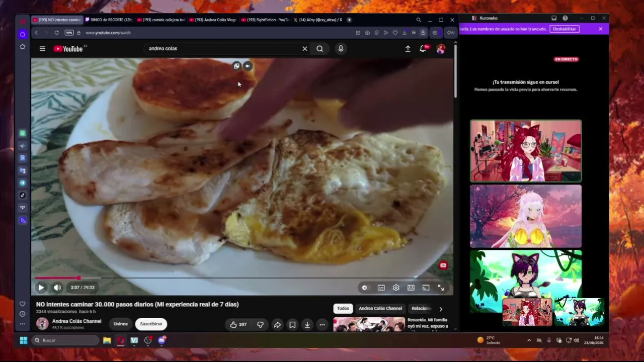Open File Explorer from the taskbar
Image resolution: width=644 pixels, height=362 pixels.
coord(107,340)
